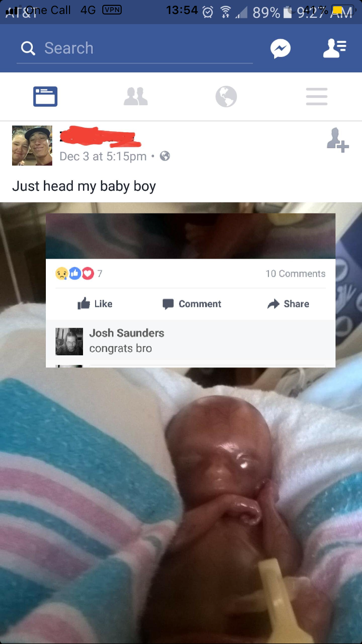
Task: Switch to the Friends tab
Action: tap(136, 97)
